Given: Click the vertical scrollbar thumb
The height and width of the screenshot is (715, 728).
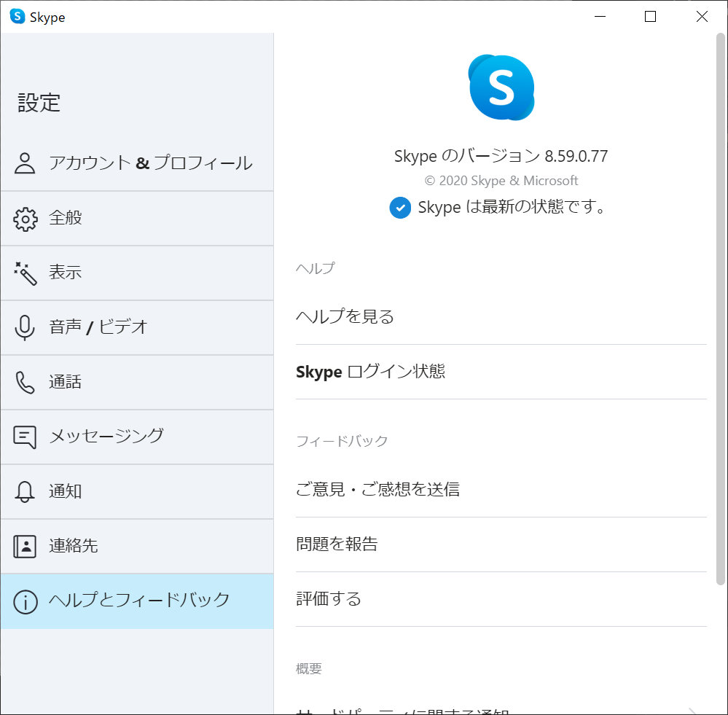Looking at the screenshot, I should (720, 309).
